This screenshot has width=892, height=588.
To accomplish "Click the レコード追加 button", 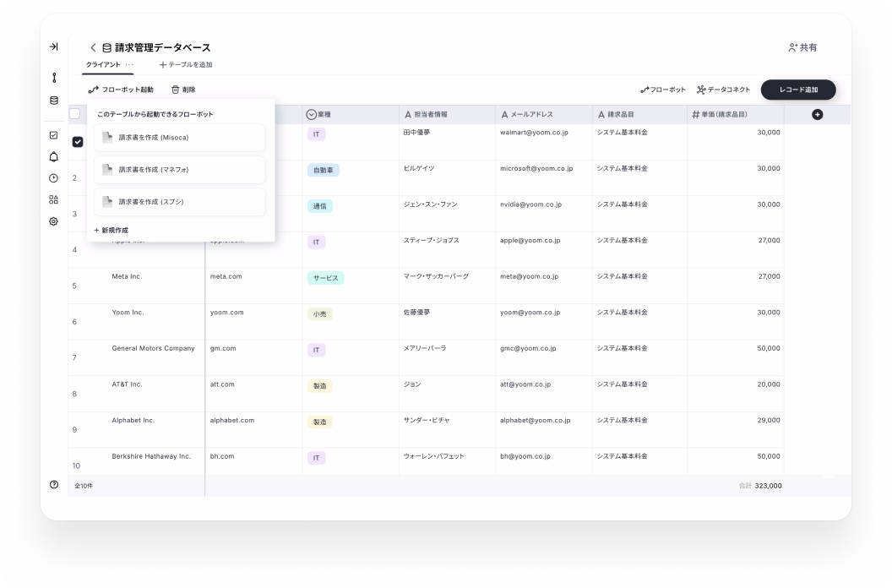I will pos(797,90).
